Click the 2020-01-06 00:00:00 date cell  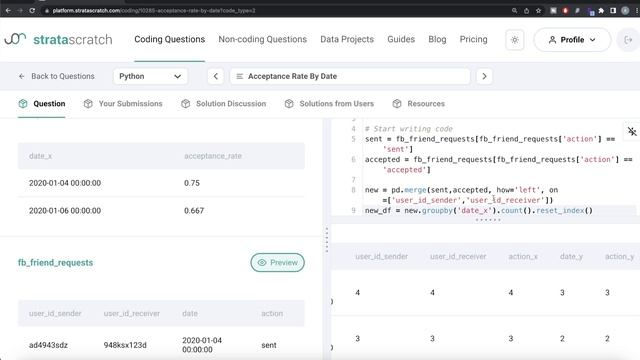[x=65, y=211]
